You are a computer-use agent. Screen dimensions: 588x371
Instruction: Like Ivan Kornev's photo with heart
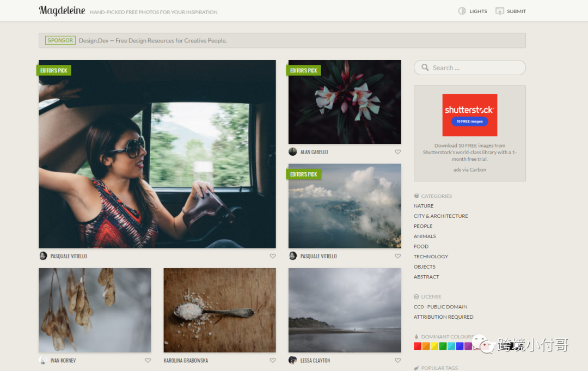[x=148, y=361]
